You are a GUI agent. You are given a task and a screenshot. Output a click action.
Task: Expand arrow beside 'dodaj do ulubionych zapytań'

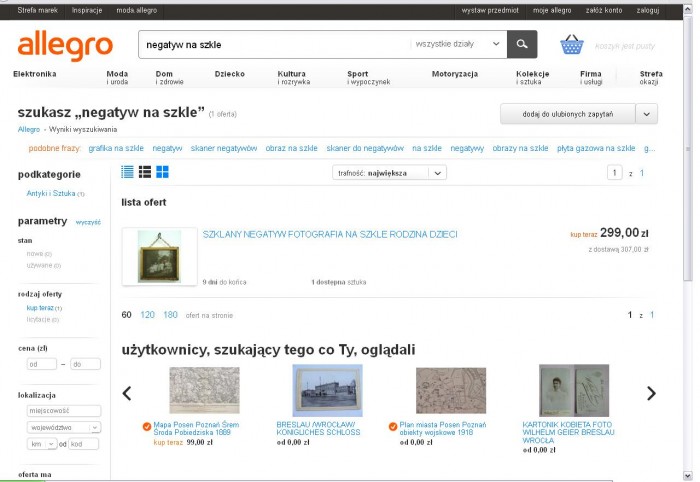coord(646,114)
